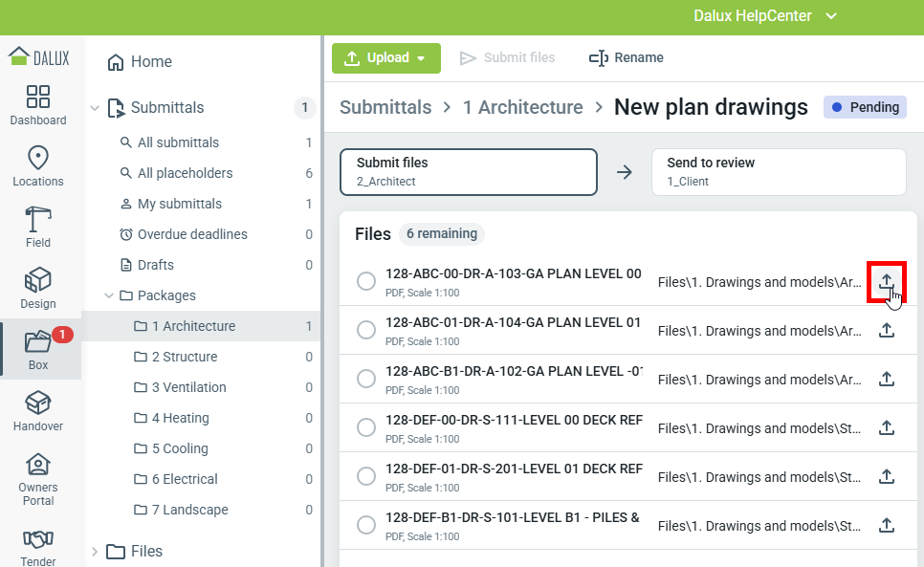The width and height of the screenshot is (924, 567).
Task: Collapse the Submittals tree section
Action: point(95,108)
